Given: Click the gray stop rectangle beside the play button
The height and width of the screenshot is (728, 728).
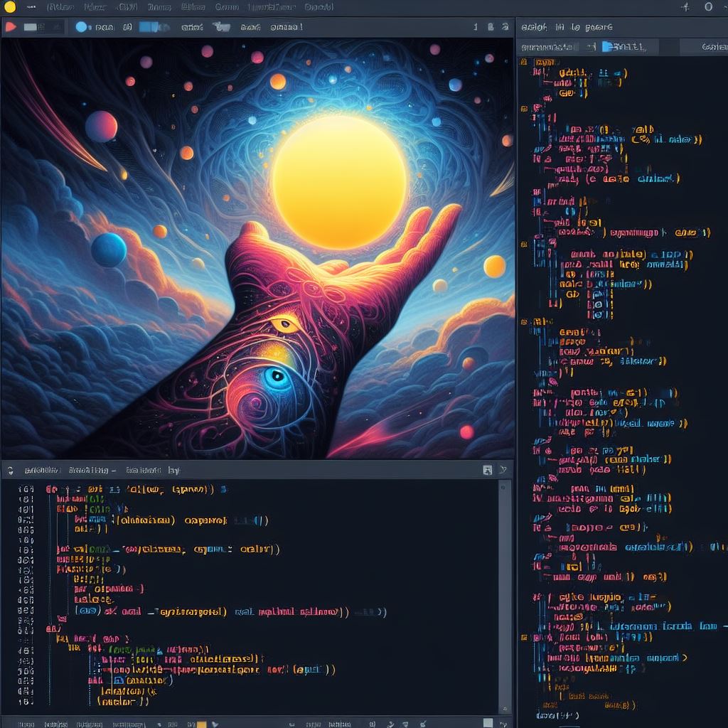Looking at the screenshot, I should click(31, 27).
